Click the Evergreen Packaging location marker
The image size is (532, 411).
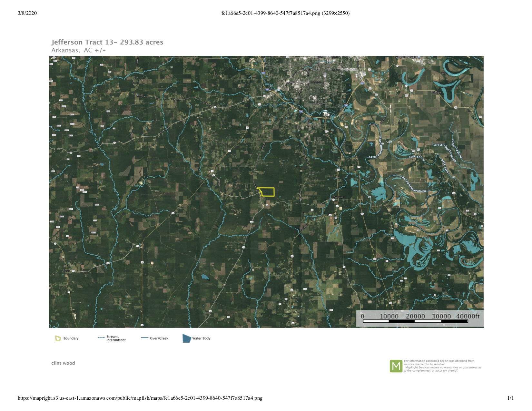[418, 57]
